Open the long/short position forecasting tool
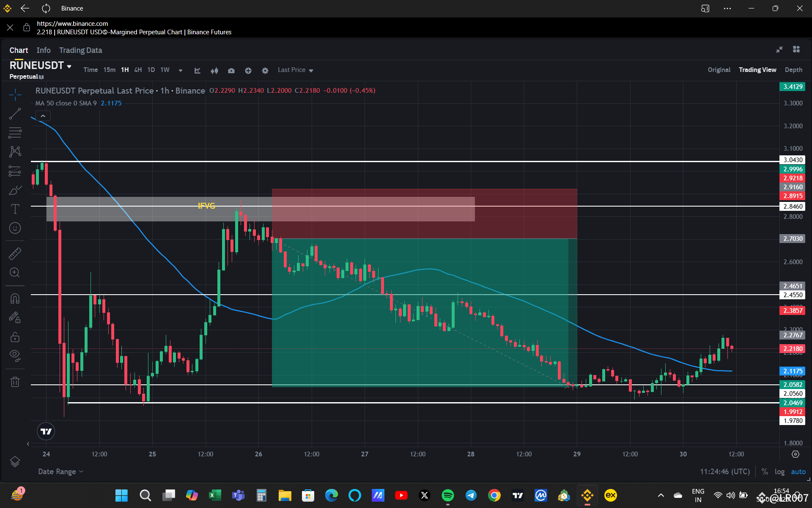The width and height of the screenshot is (812, 508). (15, 171)
